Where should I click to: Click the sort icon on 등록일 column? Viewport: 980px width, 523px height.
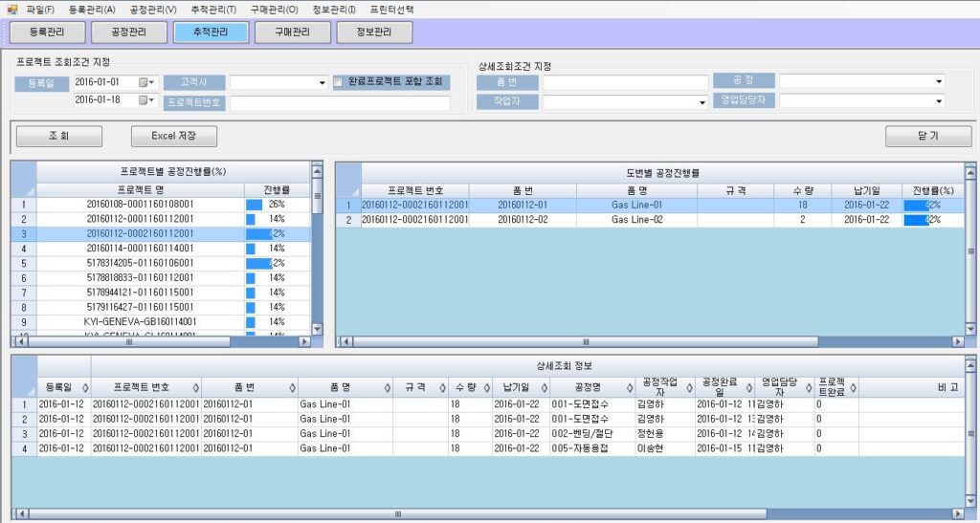[x=85, y=387]
